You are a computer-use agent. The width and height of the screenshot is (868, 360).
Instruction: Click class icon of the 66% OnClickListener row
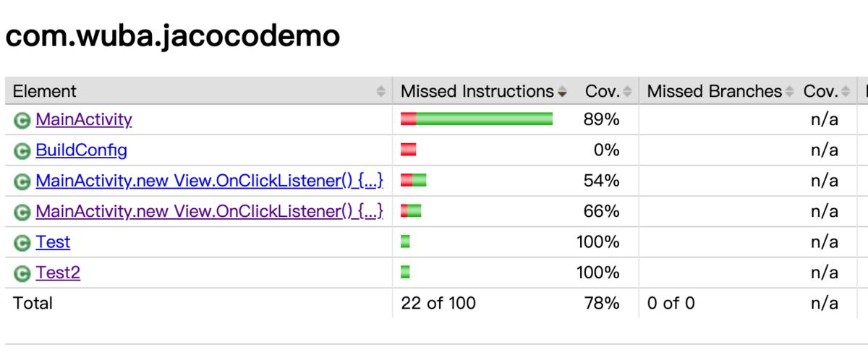pos(22,213)
